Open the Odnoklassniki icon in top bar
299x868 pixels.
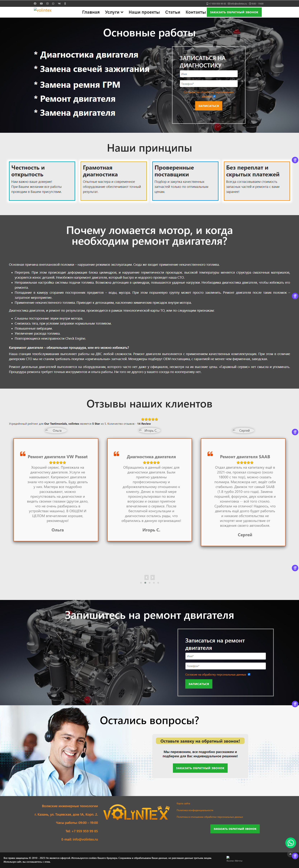(65, 4)
